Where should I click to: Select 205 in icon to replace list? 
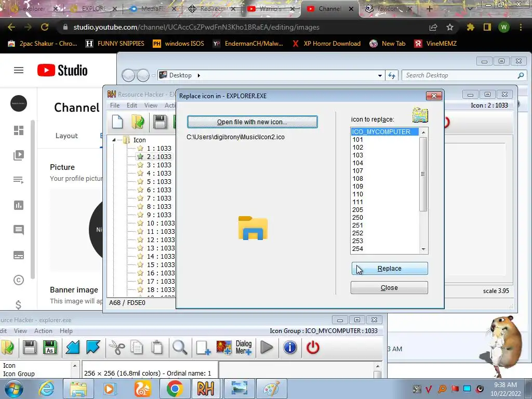385,210
